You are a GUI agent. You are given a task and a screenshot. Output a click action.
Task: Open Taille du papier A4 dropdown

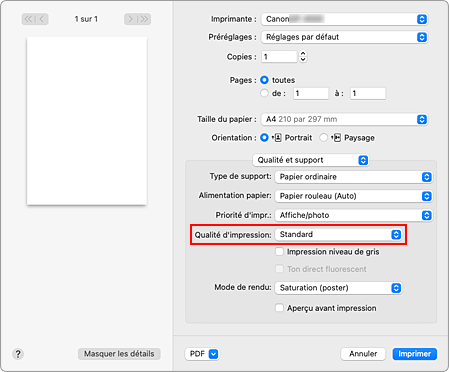click(x=345, y=119)
